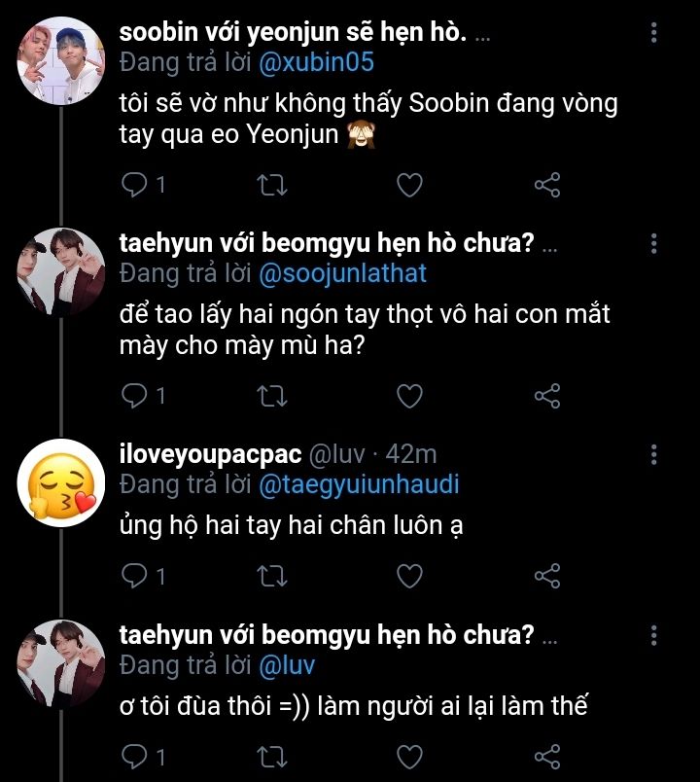The image size is (700, 782).
Task: Click iloveyoupacpac's kissing emoji avatar
Action: click(61, 482)
